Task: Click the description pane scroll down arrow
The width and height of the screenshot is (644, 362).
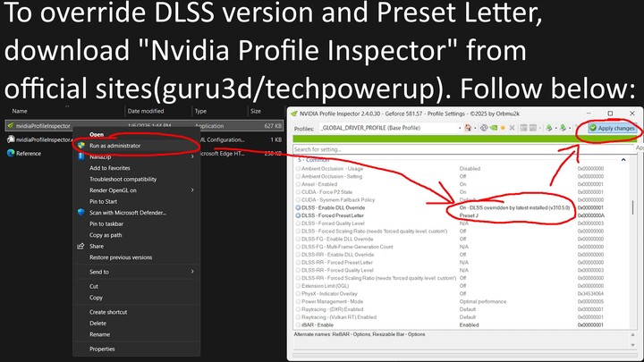Action: pos(632,345)
